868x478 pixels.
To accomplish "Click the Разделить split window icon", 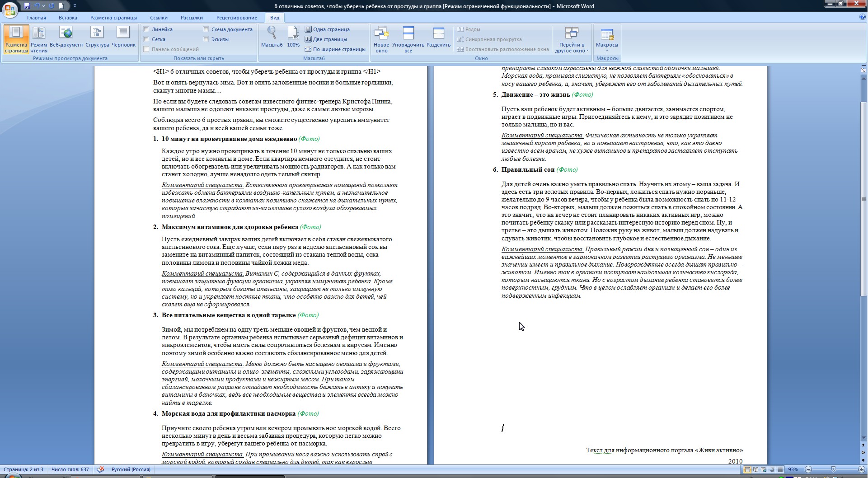I will 438,39.
